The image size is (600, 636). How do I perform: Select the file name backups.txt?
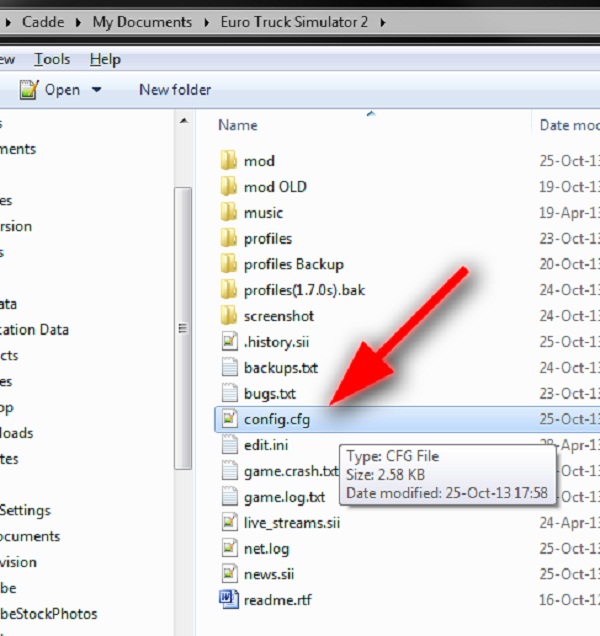coord(281,368)
